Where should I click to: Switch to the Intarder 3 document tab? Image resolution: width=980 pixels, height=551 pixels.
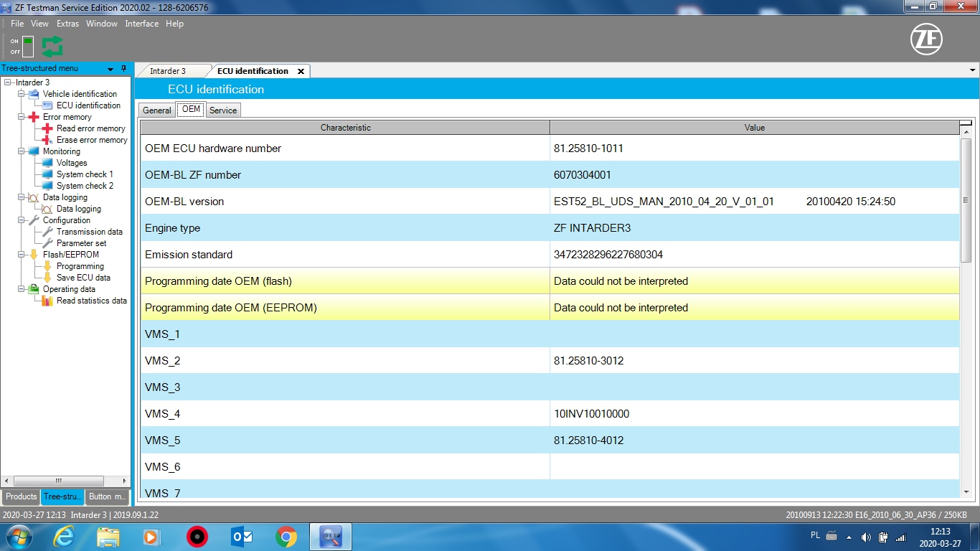[x=168, y=71]
